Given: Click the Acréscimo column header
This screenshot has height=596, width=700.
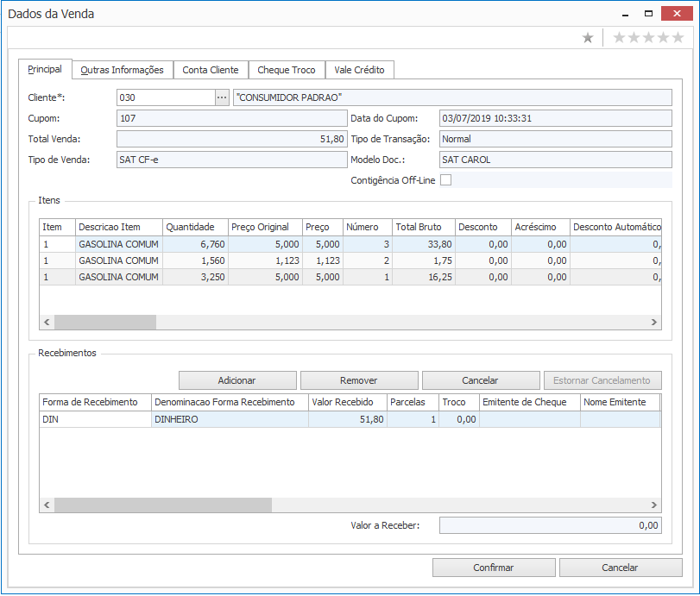Looking at the screenshot, I should pyautogui.click(x=540, y=227).
